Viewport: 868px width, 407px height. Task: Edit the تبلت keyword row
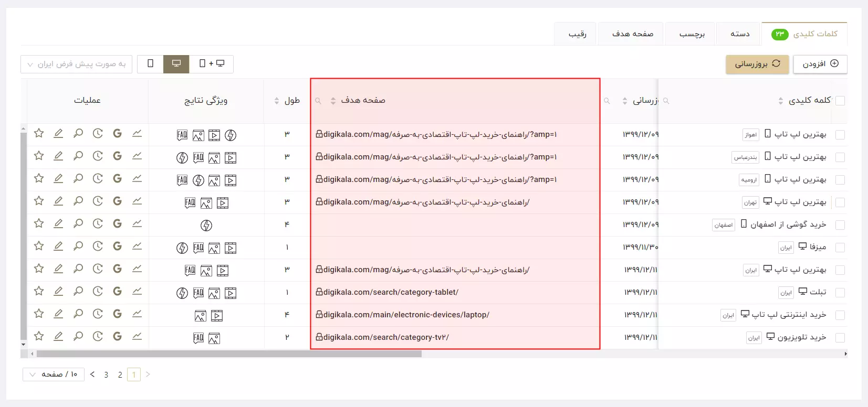point(58,291)
